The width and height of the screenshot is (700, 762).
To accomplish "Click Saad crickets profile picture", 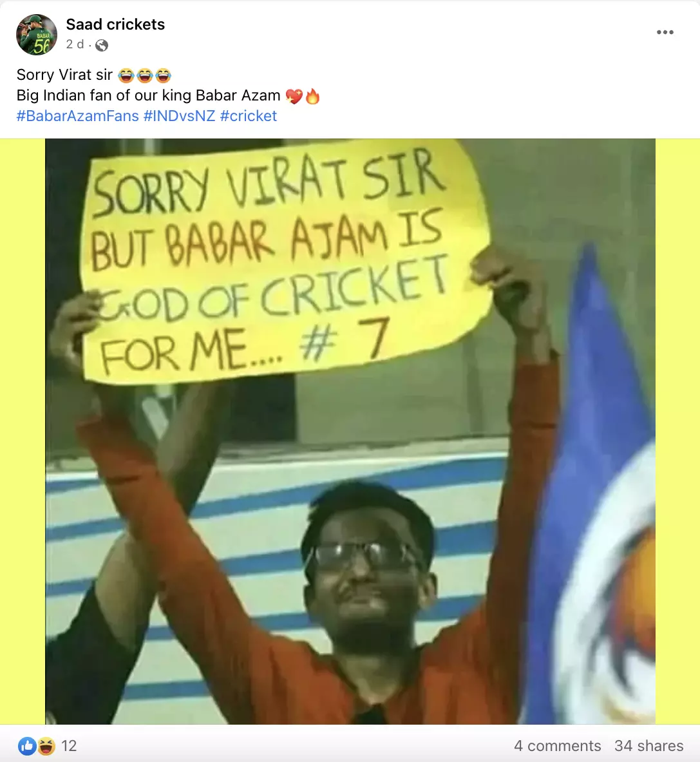I will point(37,35).
